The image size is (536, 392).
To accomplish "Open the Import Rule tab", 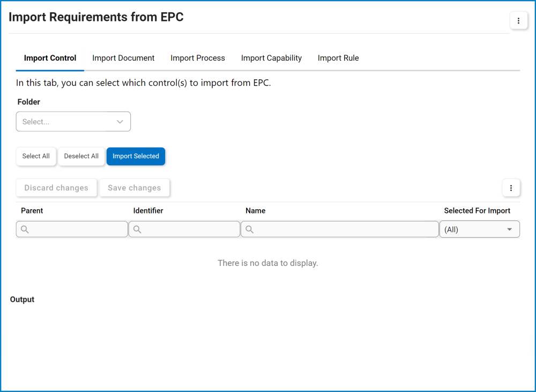I will click(338, 58).
